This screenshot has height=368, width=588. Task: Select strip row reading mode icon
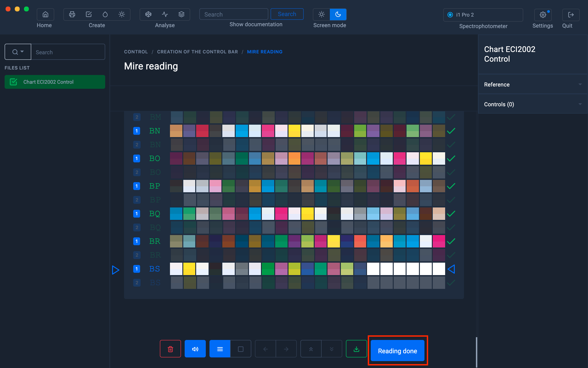220,349
